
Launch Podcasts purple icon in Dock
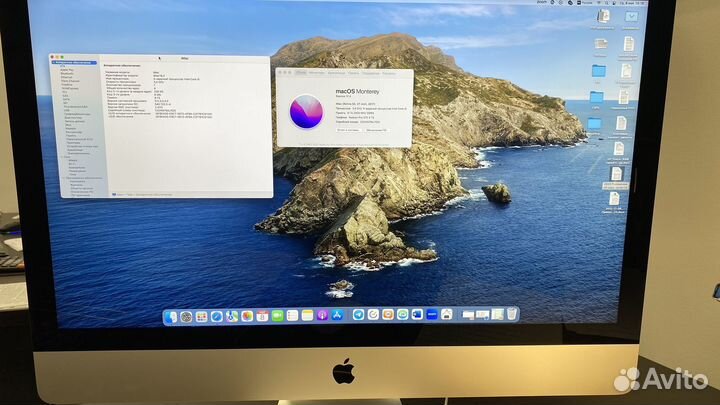point(322,315)
